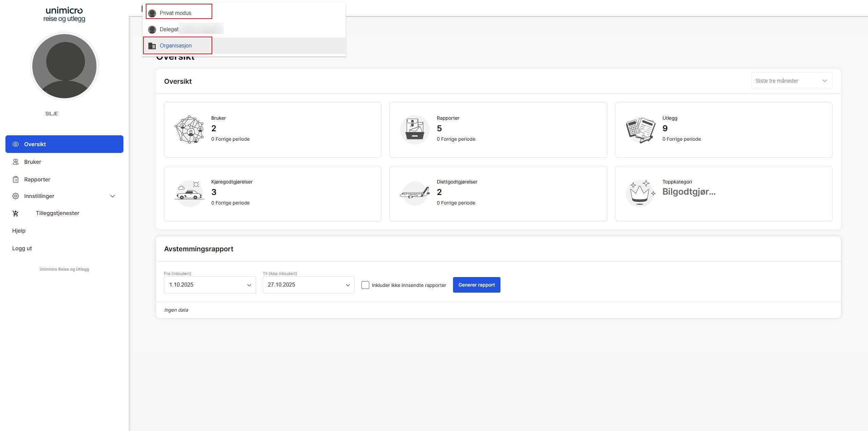Click the Rapporter clipboard icon in sidebar

[x=16, y=179]
